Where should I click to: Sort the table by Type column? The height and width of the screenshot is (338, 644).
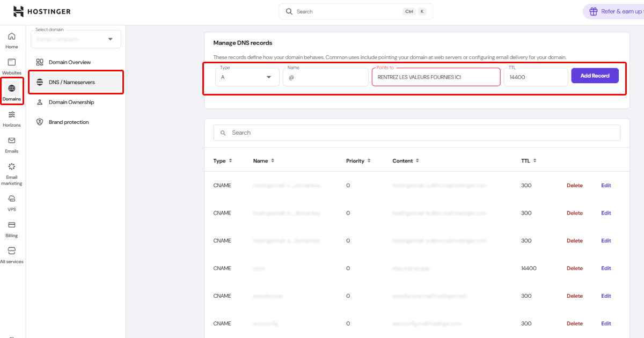(222, 160)
